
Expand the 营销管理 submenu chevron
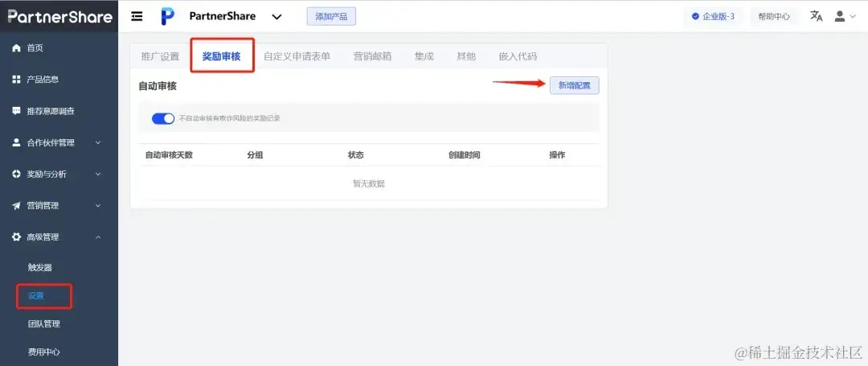tap(98, 206)
